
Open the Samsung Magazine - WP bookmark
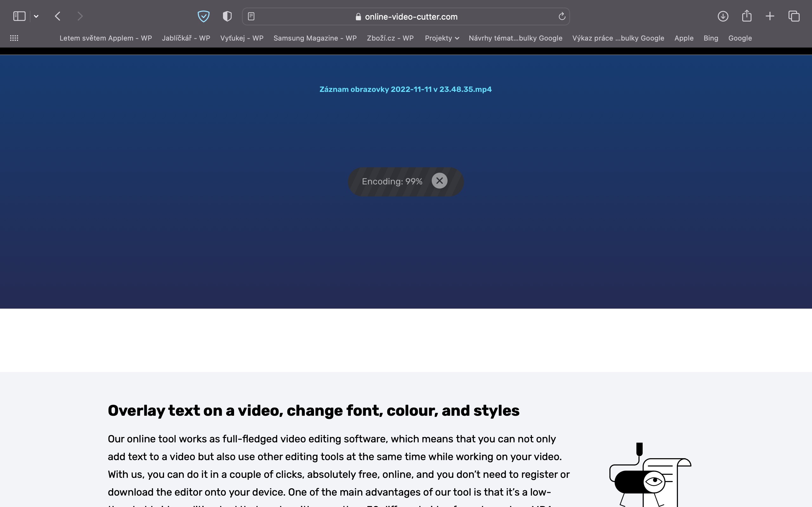[315, 38]
